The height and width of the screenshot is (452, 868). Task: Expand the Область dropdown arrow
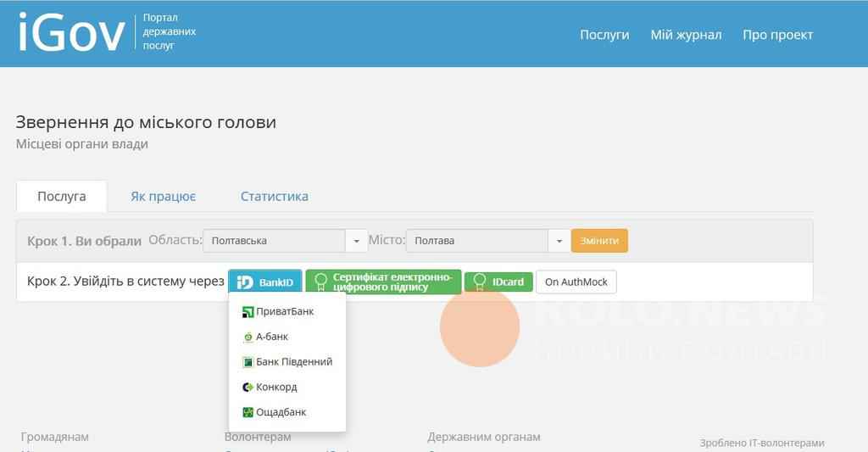[356, 241]
